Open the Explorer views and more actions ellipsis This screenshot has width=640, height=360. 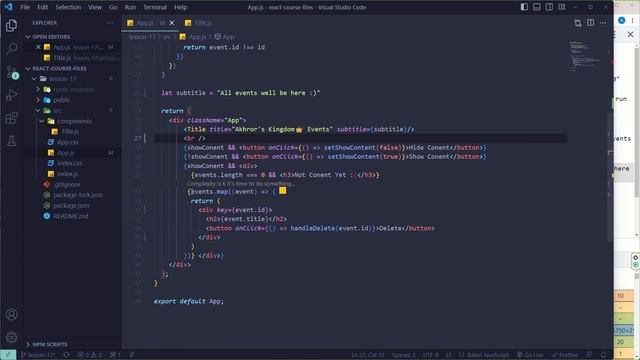(x=110, y=23)
